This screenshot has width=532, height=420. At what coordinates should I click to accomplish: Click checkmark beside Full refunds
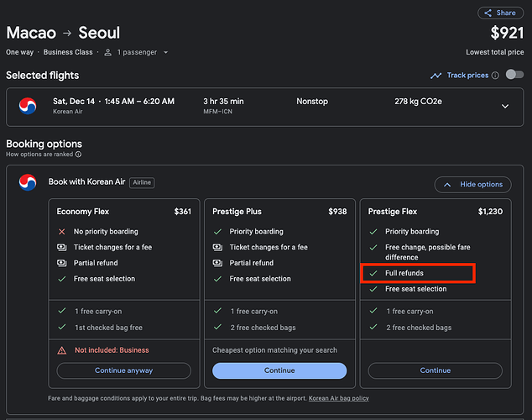coord(373,273)
